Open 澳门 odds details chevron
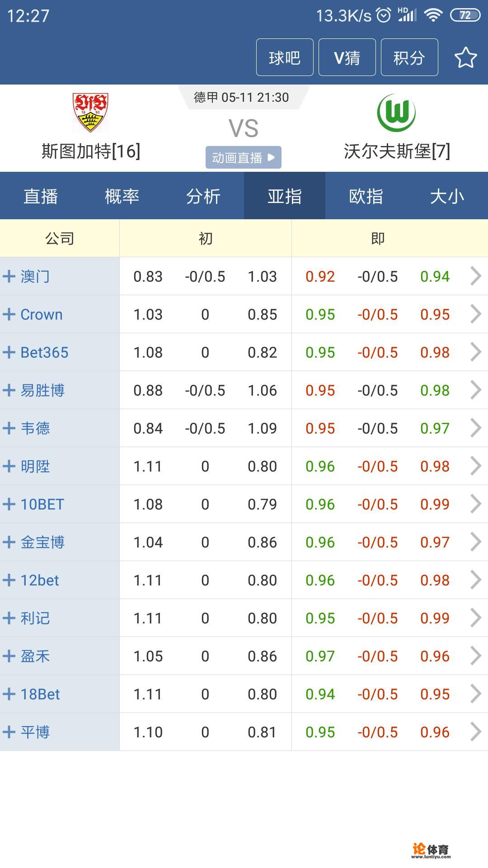This screenshot has height=868, width=488. point(476,276)
